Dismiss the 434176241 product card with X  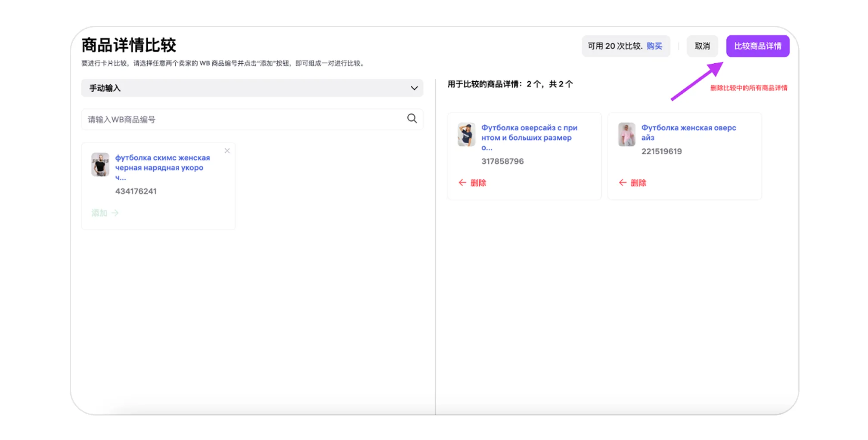(x=227, y=151)
